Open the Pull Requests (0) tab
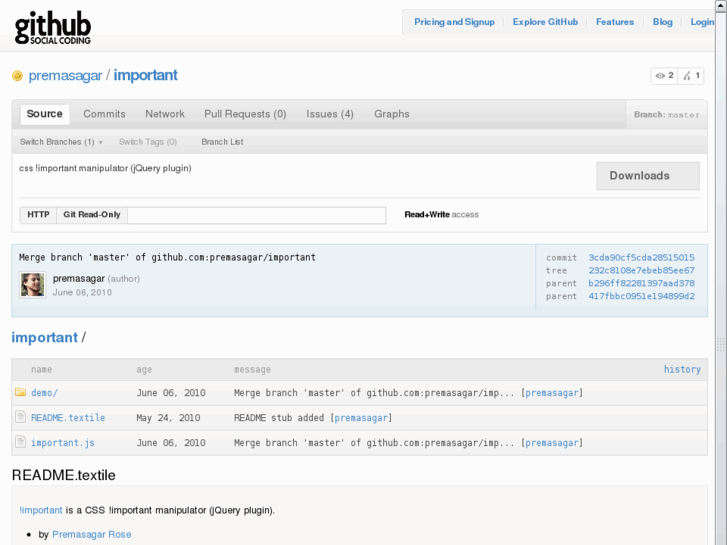Viewport: 727px width, 545px height. coord(245,114)
